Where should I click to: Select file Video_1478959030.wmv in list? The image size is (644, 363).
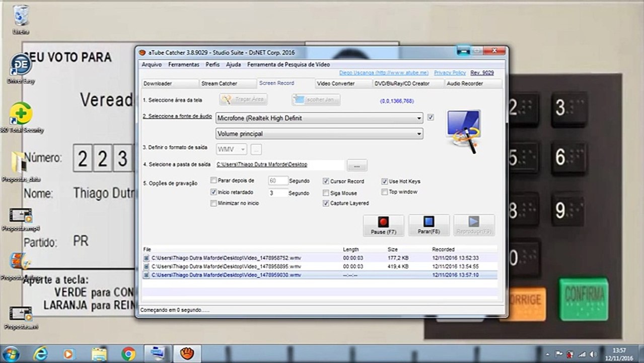320,275
